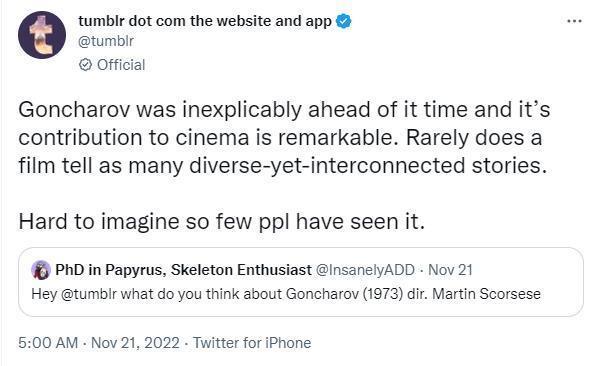Click 'Martin Scorsese' text in quoted tweet

point(486,294)
